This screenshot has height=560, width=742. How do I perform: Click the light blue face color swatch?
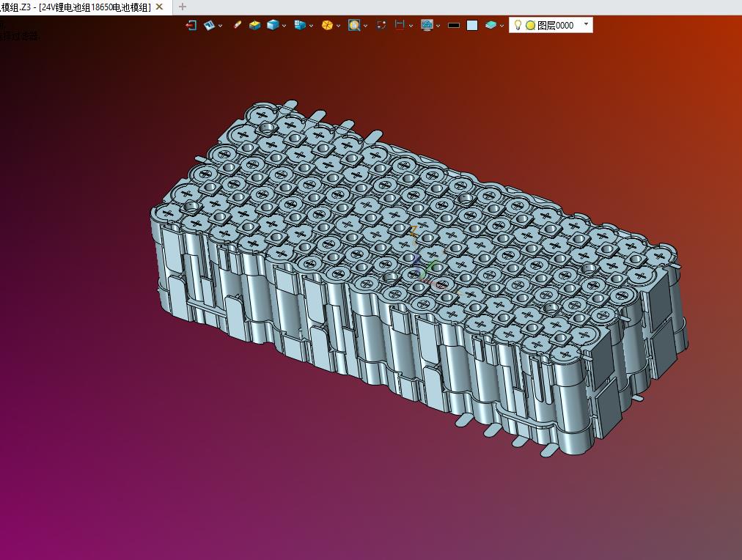(x=472, y=26)
